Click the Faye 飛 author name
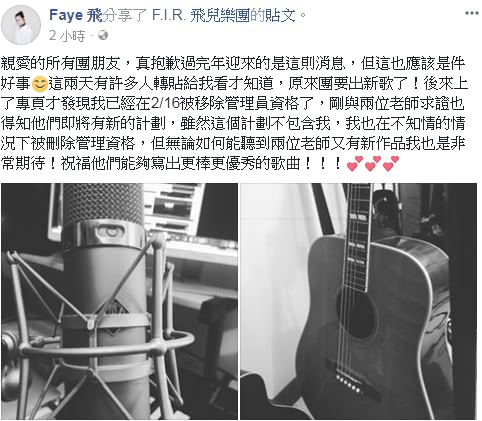The width and height of the screenshot is (482, 421). 76,15
